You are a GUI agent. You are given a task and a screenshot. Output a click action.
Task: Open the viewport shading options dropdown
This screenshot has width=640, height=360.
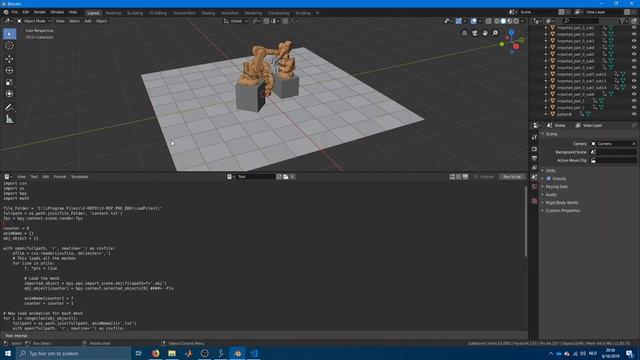tap(522, 21)
